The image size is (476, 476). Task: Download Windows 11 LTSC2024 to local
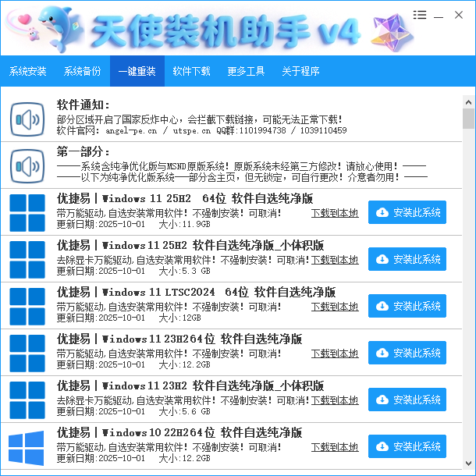coord(335,307)
